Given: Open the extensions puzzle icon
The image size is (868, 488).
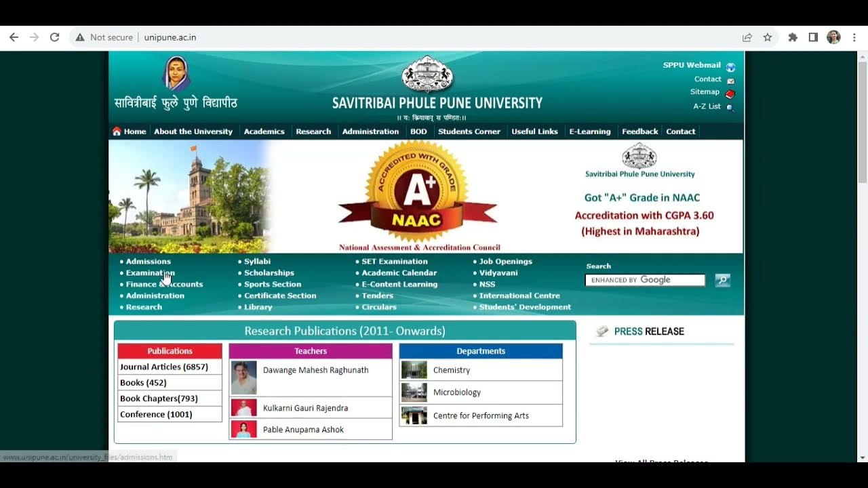Looking at the screenshot, I should [x=793, y=37].
